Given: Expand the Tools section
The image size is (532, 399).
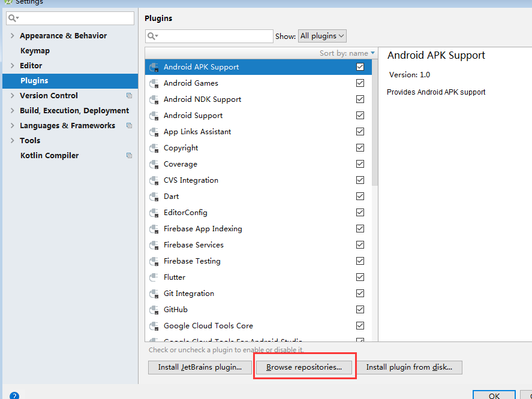Looking at the screenshot, I should pos(13,140).
